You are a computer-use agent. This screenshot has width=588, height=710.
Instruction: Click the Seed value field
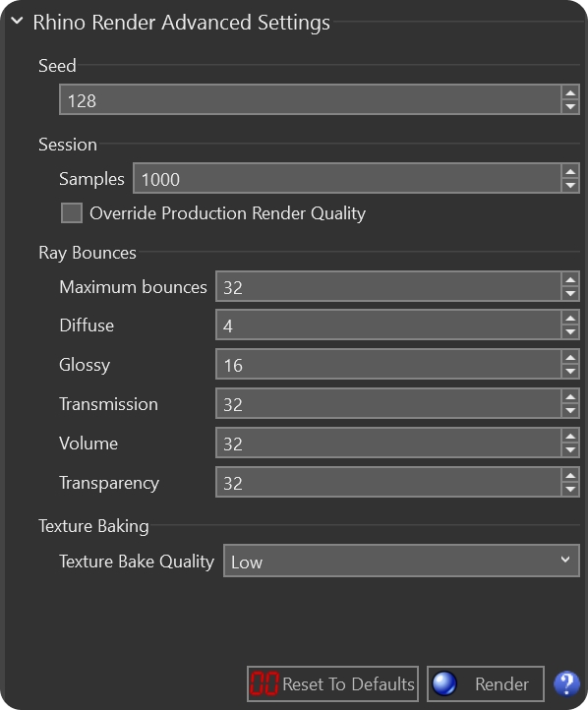(310, 99)
